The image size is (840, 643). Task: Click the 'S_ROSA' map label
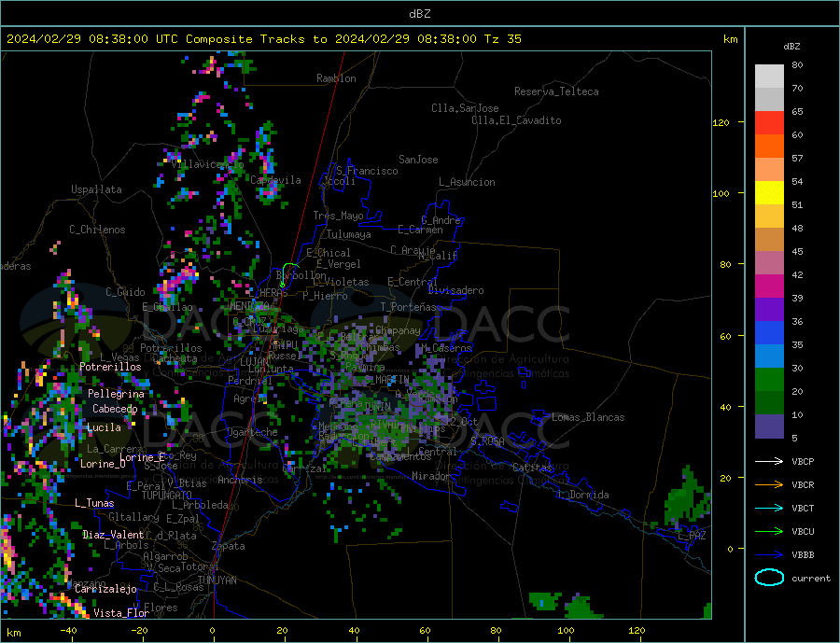click(x=487, y=441)
